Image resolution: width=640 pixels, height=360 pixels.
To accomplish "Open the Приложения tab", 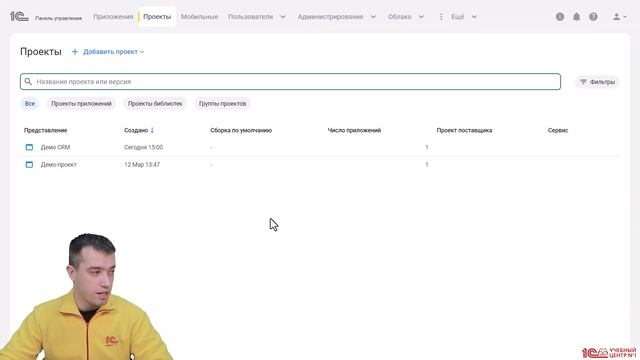I will (113, 17).
